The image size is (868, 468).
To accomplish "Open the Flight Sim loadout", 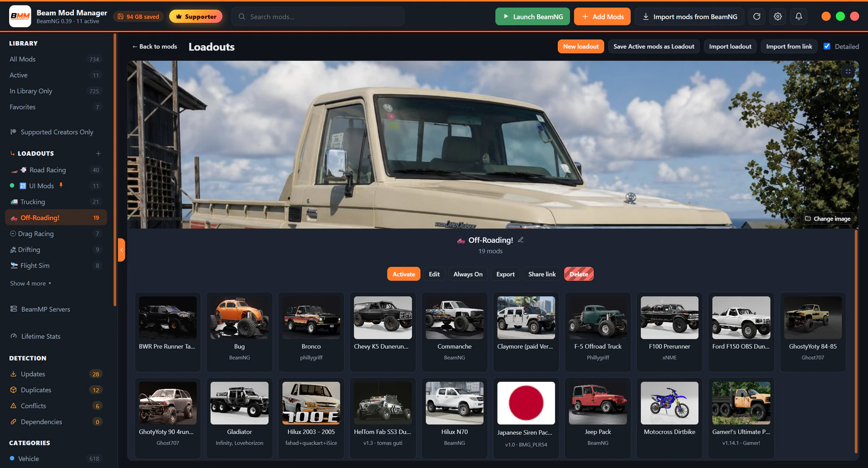I will coord(56,266).
